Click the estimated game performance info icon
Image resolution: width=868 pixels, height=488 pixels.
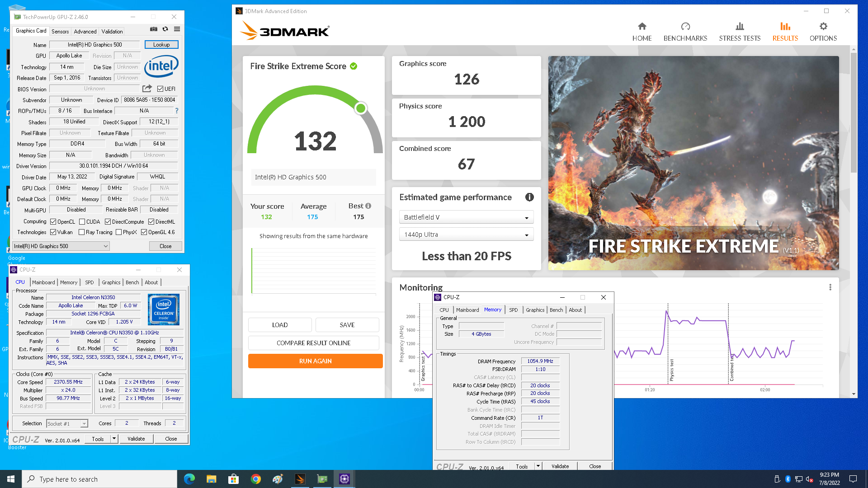coord(529,197)
